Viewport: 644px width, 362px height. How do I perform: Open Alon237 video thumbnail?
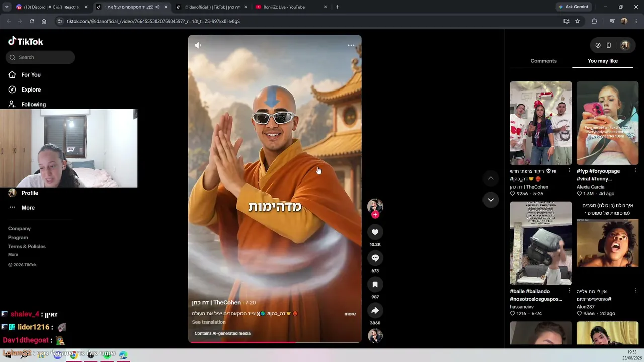coord(607,243)
